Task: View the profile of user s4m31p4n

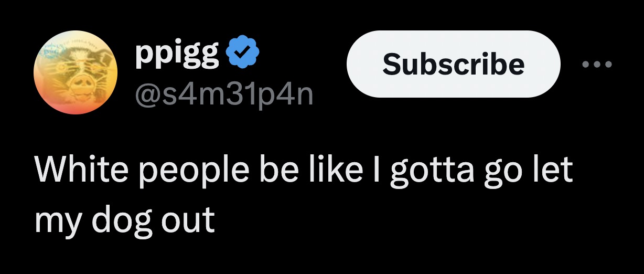Action: tap(224, 96)
